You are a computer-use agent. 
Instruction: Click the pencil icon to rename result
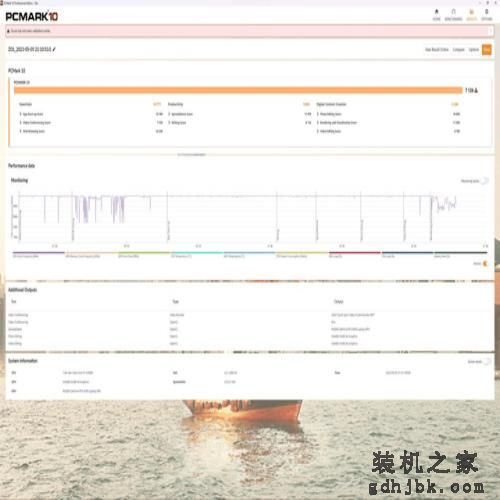pyautogui.click(x=54, y=49)
